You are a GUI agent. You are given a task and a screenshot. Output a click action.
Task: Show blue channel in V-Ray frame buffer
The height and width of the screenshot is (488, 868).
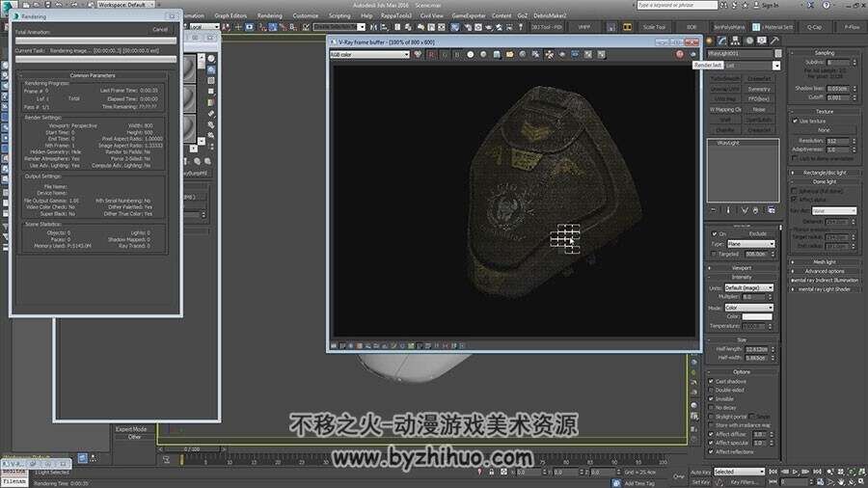coord(457,54)
